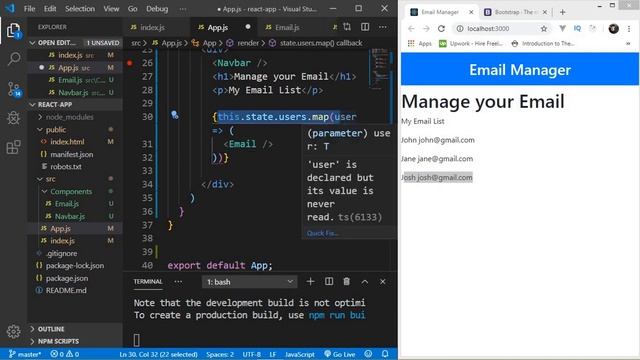
Task: Maximize terminal panel with up chevron
Action: (364, 282)
